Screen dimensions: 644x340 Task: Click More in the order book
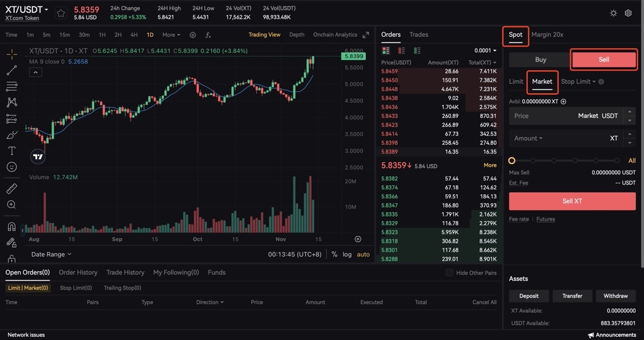[x=490, y=166]
